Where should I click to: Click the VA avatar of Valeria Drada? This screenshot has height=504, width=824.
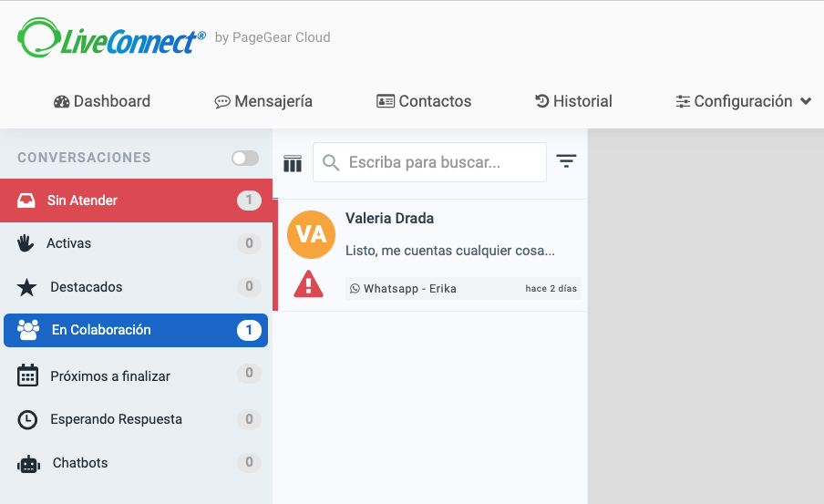pyautogui.click(x=311, y=234)
